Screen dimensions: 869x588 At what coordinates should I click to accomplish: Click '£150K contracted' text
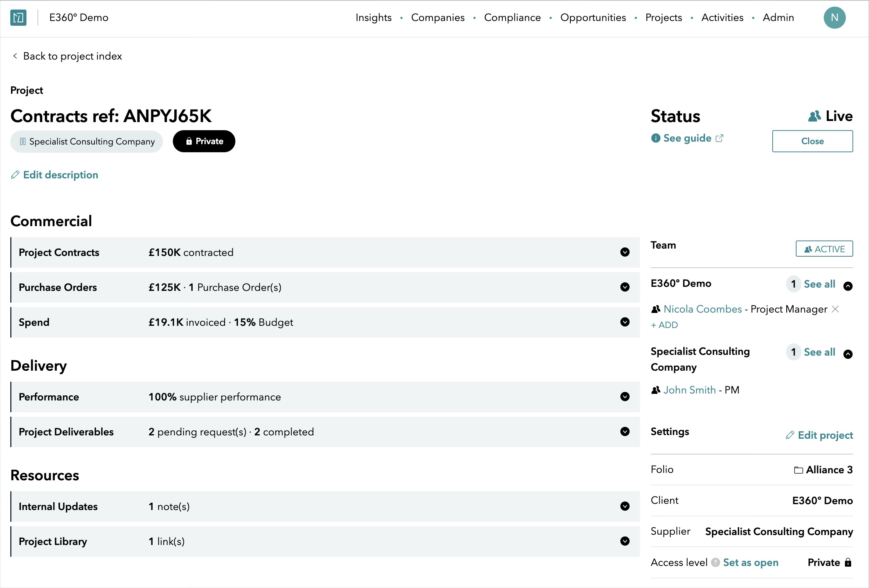point(191,252)
